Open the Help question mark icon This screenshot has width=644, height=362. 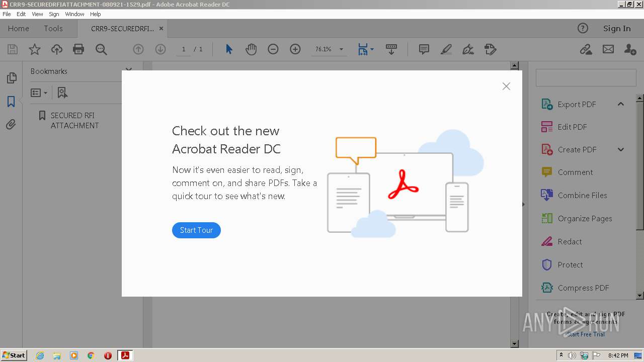point(583,29)
